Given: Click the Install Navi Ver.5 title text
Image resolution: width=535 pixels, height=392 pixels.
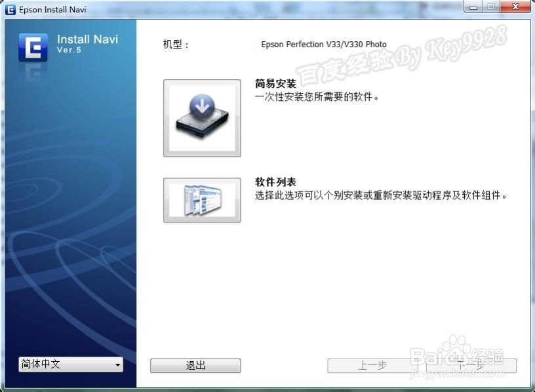Looking at the screenshot, I should 87,43.
